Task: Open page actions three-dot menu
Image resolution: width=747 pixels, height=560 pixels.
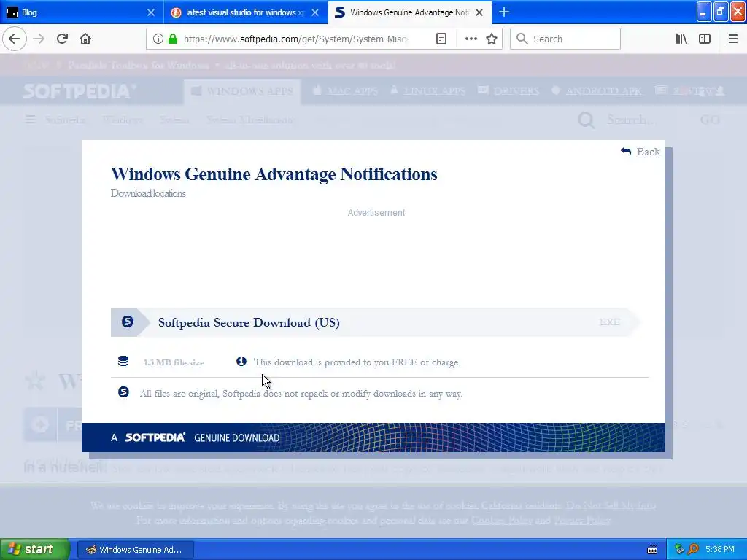Action: pos(471,39)
